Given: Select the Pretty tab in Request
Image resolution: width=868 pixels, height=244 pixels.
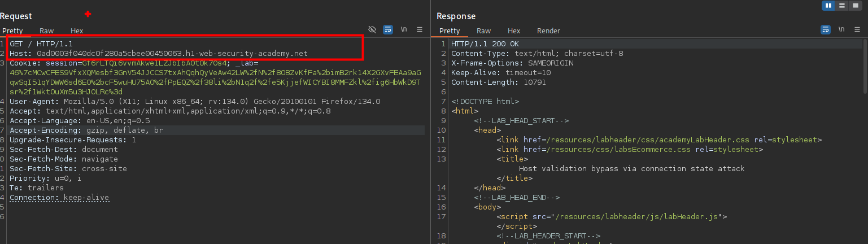Looking at the screenshot, I should (12, 31).
